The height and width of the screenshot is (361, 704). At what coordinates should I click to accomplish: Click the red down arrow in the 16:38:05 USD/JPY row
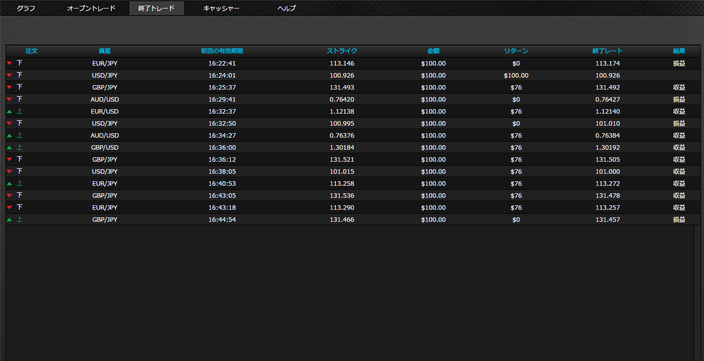tap(9, 172)
